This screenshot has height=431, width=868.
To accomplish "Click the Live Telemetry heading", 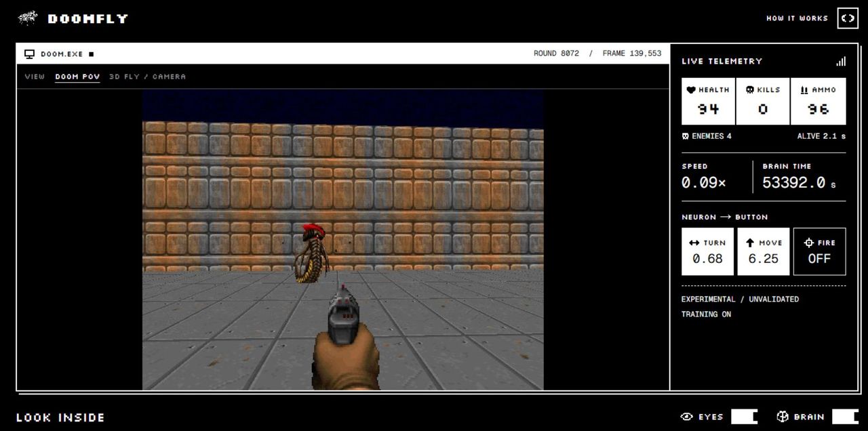I will tap(722, 61).
